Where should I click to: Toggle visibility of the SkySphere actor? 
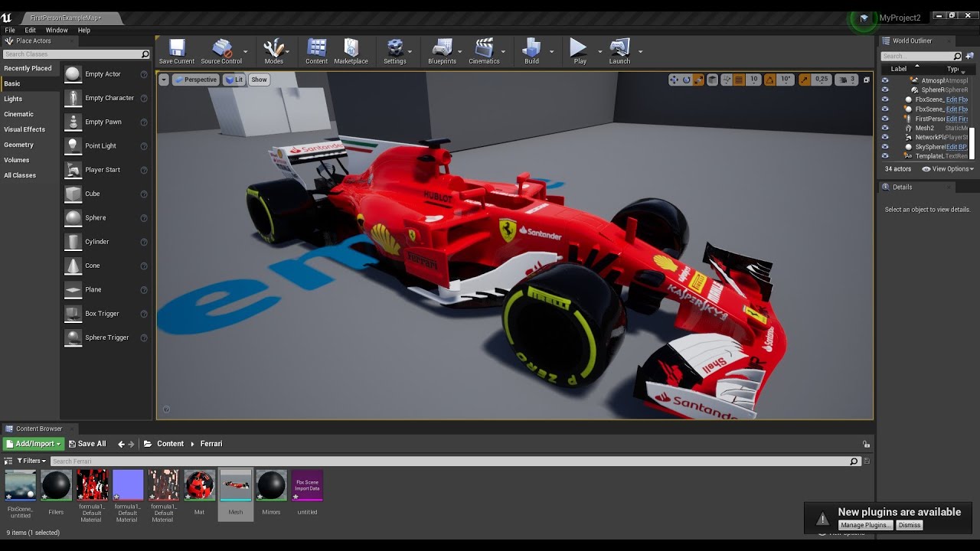(885, 147)
